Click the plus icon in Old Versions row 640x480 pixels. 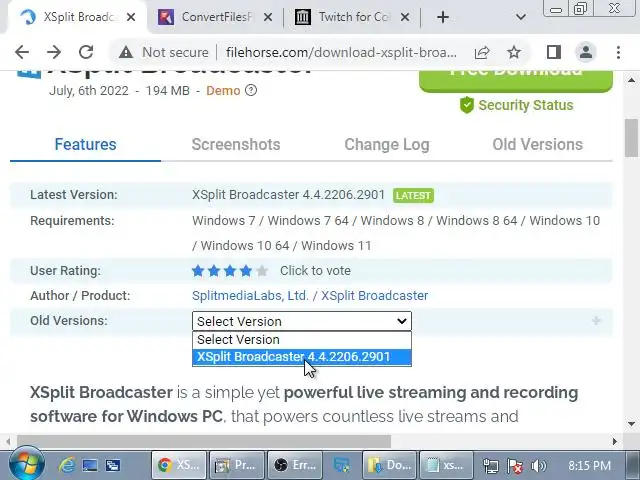click(x=596, y=321)
